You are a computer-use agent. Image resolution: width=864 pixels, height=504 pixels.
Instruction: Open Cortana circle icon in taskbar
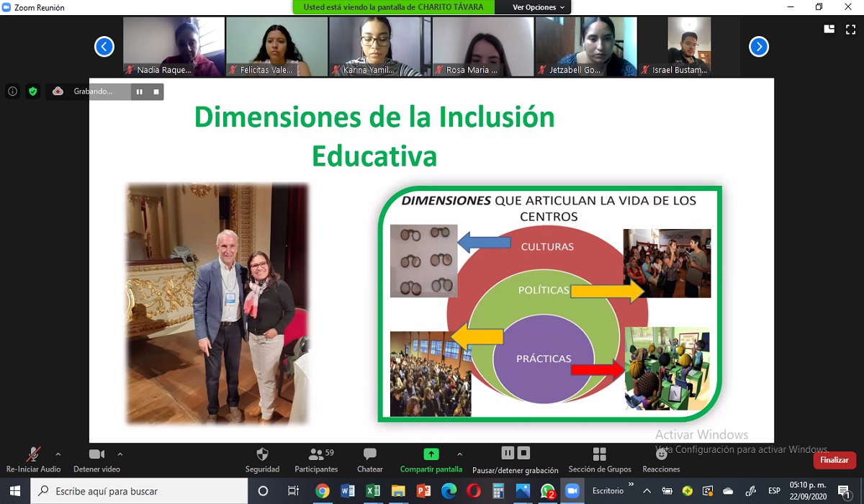(263, 491)
